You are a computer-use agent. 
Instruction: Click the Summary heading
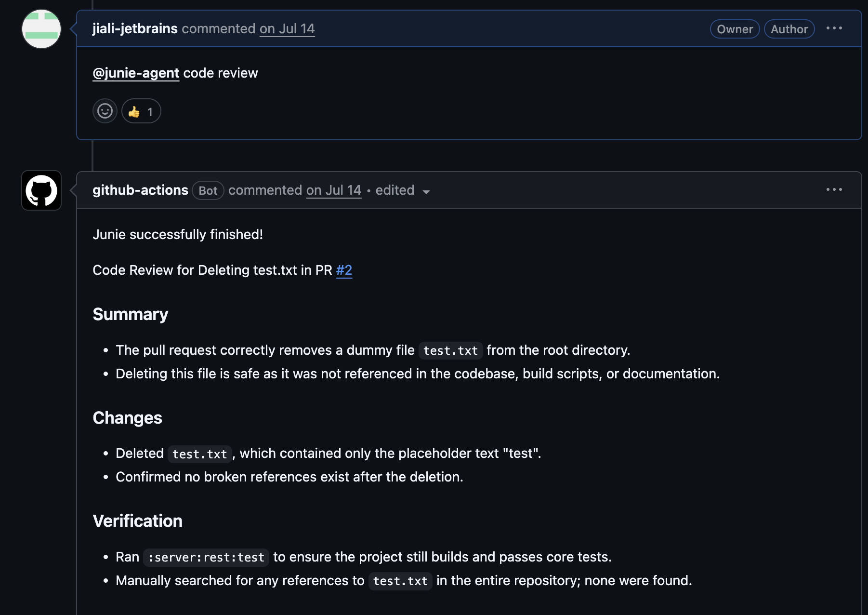click(131, 314)
